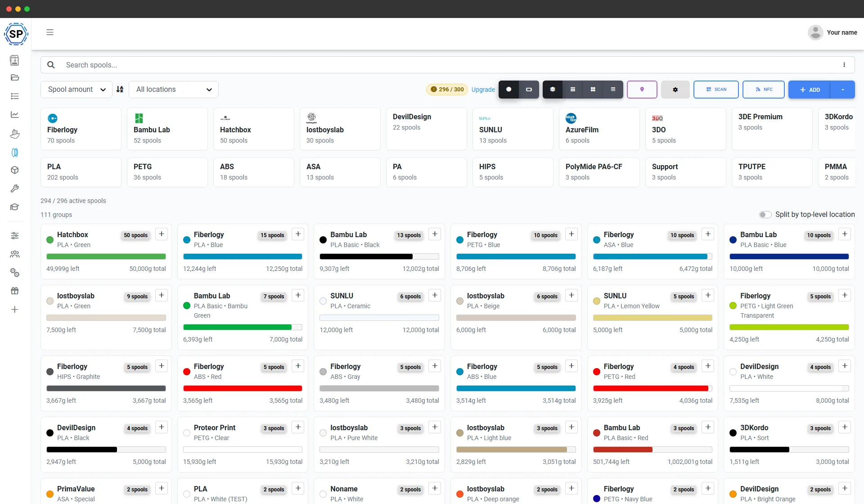The image size is (864, 504).
Task: Open the Spool amount sort dropdown
Action: tap(76, 90)
